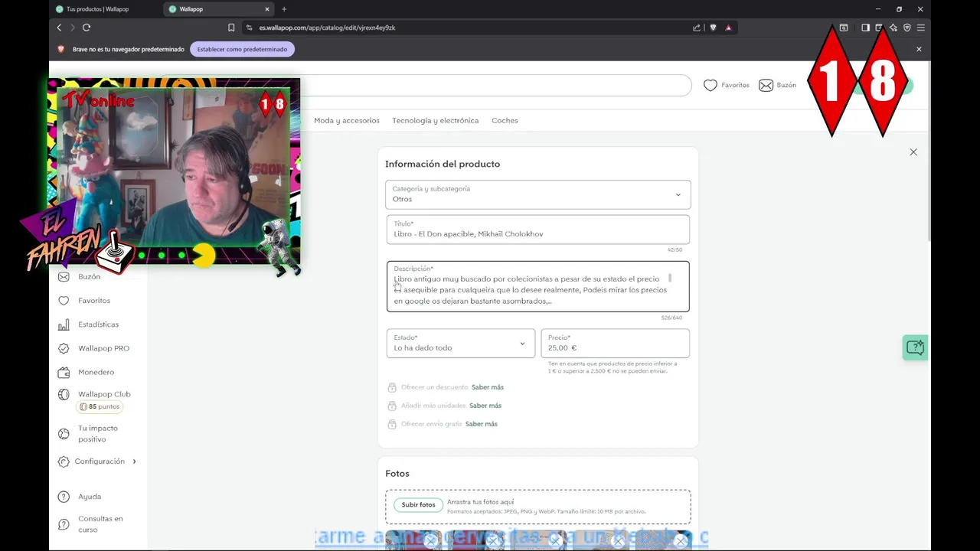
Task: Open Coches category
Action: tap(505, 120)
